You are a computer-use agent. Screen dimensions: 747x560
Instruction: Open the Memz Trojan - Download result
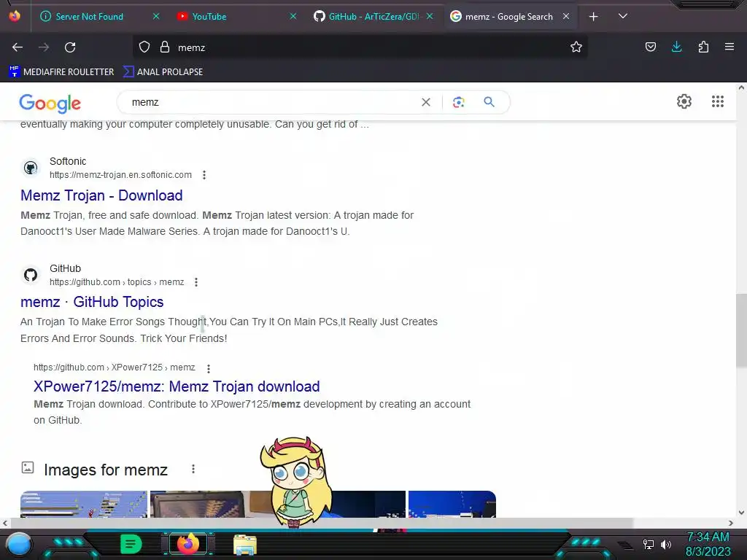[101, 195]
